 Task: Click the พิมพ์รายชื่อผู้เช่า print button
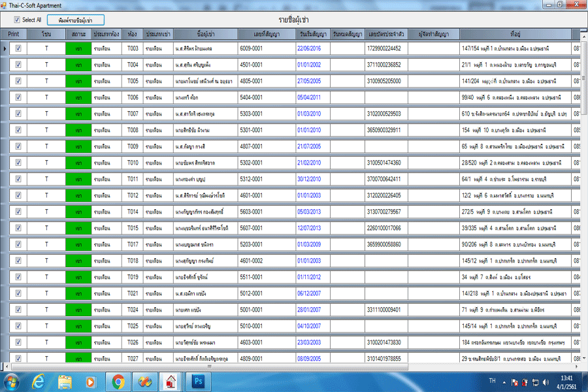pos(75,20)
